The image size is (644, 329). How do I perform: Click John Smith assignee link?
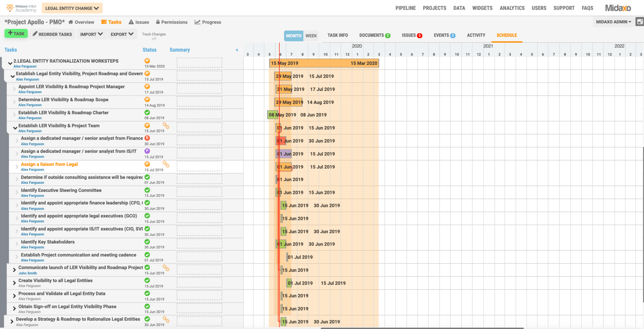pyautogui.click(x=27, y=273)
